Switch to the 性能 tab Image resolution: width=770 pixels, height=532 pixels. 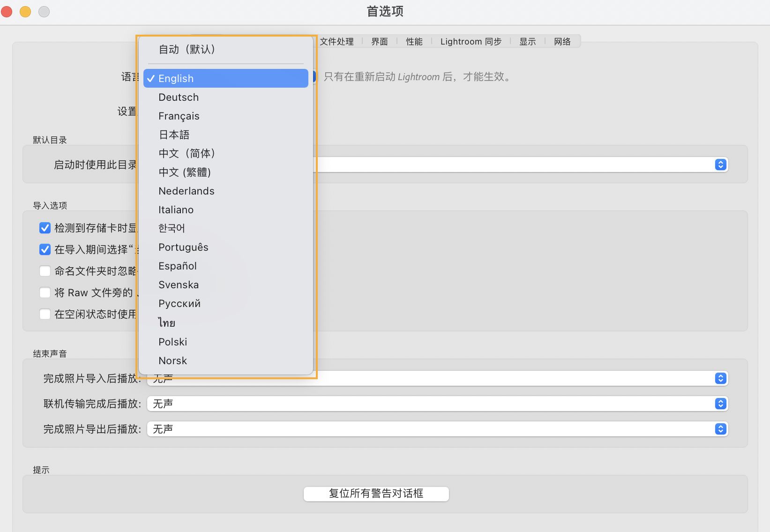[x=414, y=41]
